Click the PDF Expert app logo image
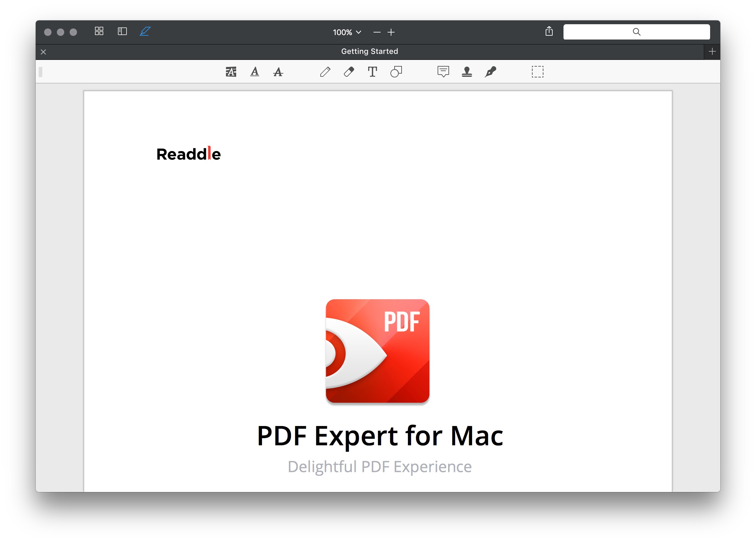756x543 pixels. [377, 351]
